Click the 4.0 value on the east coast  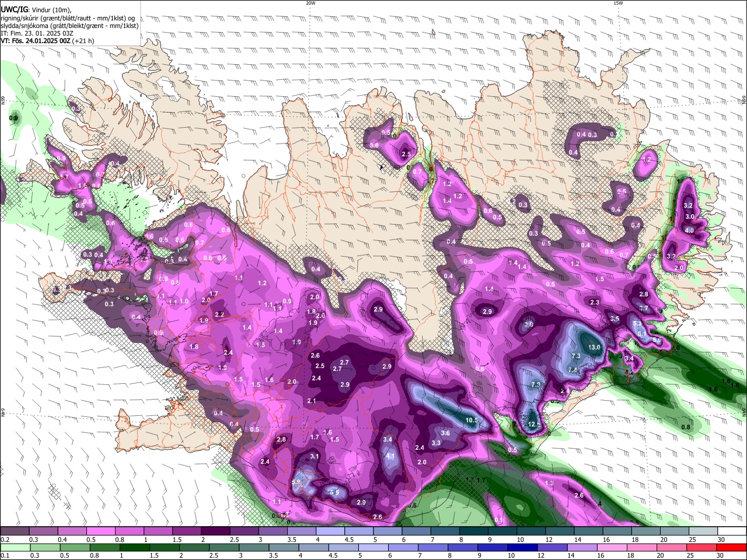point(689,230)
